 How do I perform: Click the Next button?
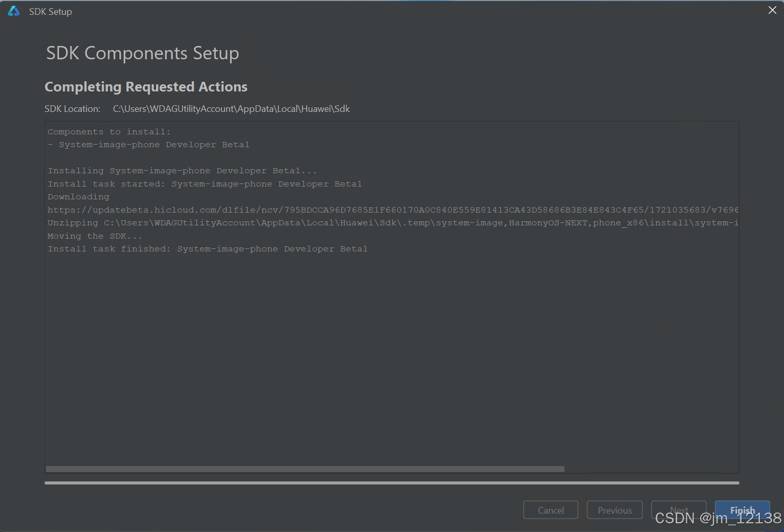679,510
